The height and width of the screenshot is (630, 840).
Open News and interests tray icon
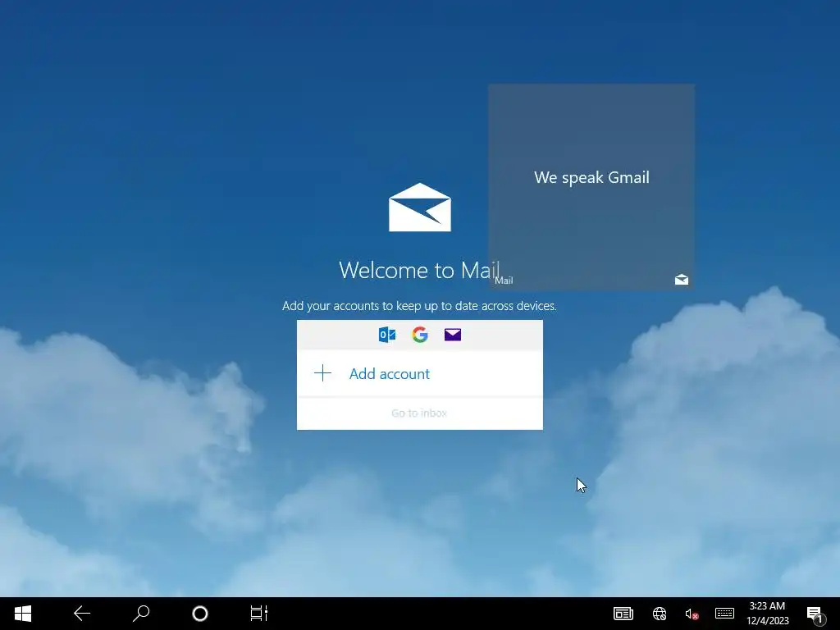[623, 614]
